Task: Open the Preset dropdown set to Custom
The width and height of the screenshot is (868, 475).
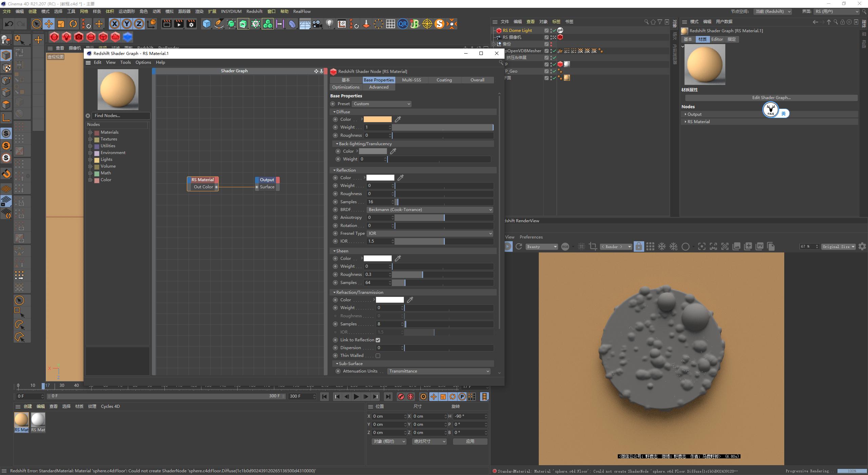Action: click(x=381, y=103)
